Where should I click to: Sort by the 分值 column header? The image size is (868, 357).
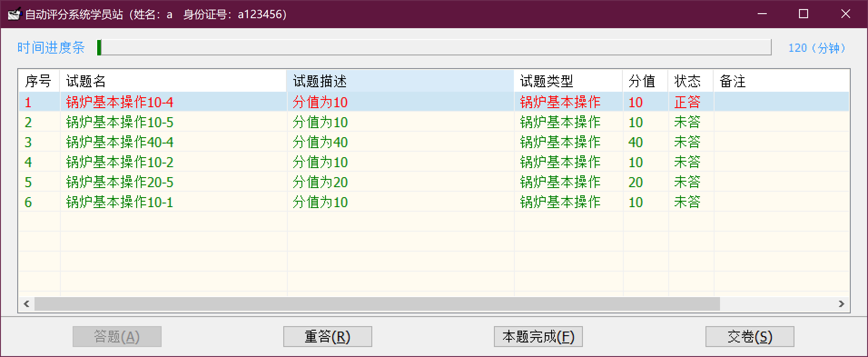(x=645, y=81)
